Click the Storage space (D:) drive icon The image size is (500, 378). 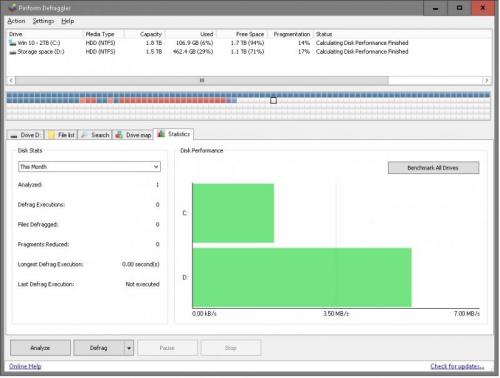(x=13, y=52)
